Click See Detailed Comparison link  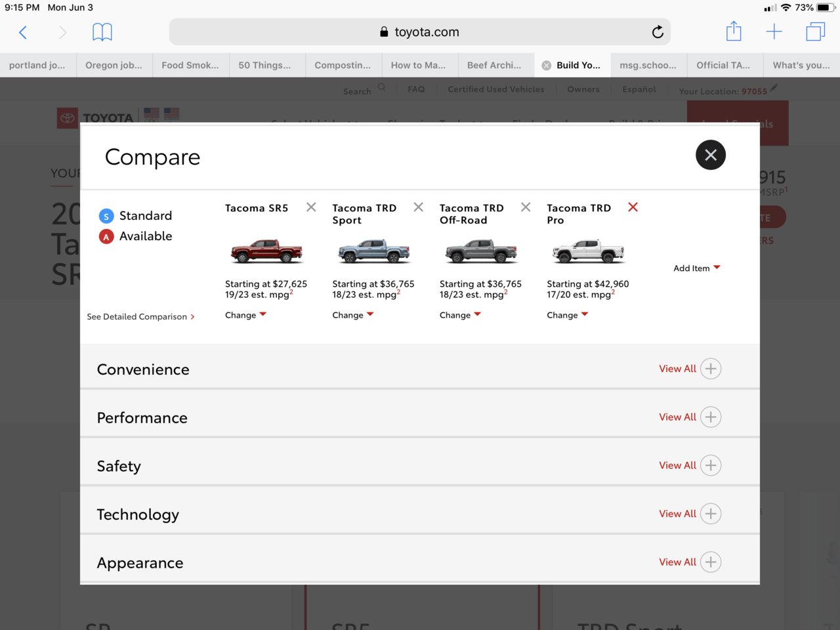tap(140, 317)
